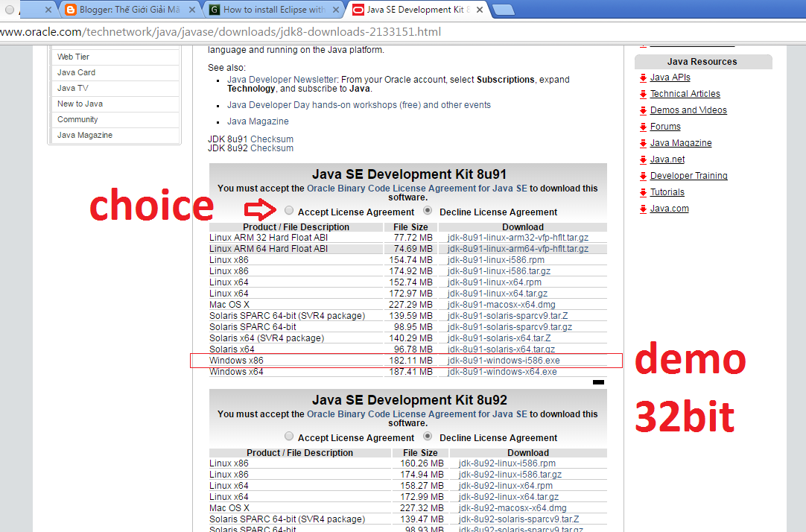Click the red arrow icon beside Forums
The width and height of the screenshot is (806, 532).
tap(643, 127)
